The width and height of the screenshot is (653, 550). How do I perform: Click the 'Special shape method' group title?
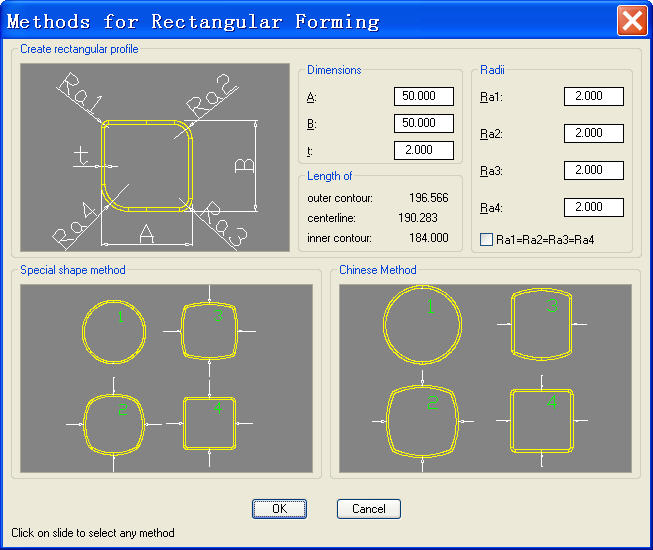(x=73, y=270)
